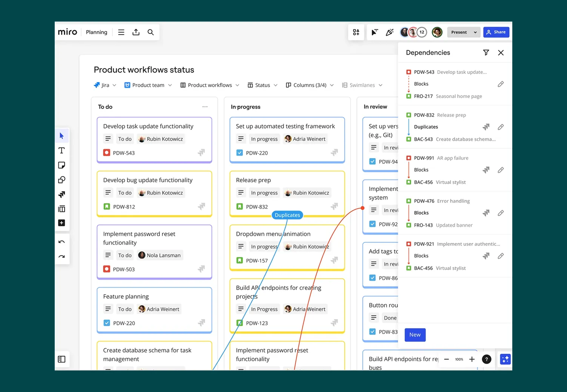Toggle the PDW-220 checkbox in In progress column

tap(240, 153)
